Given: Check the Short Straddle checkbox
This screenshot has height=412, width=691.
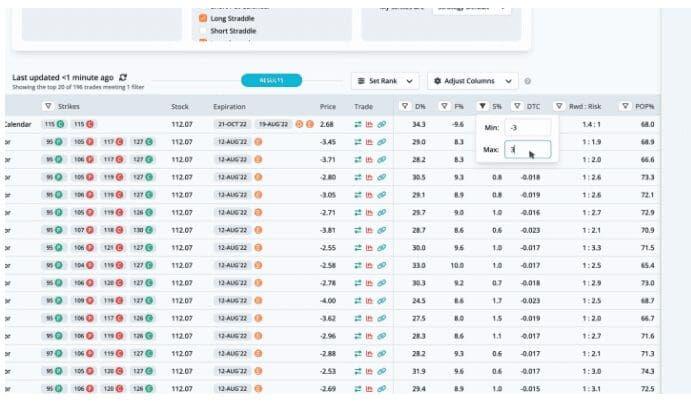Looking at the screenshot, I should 203,31.
